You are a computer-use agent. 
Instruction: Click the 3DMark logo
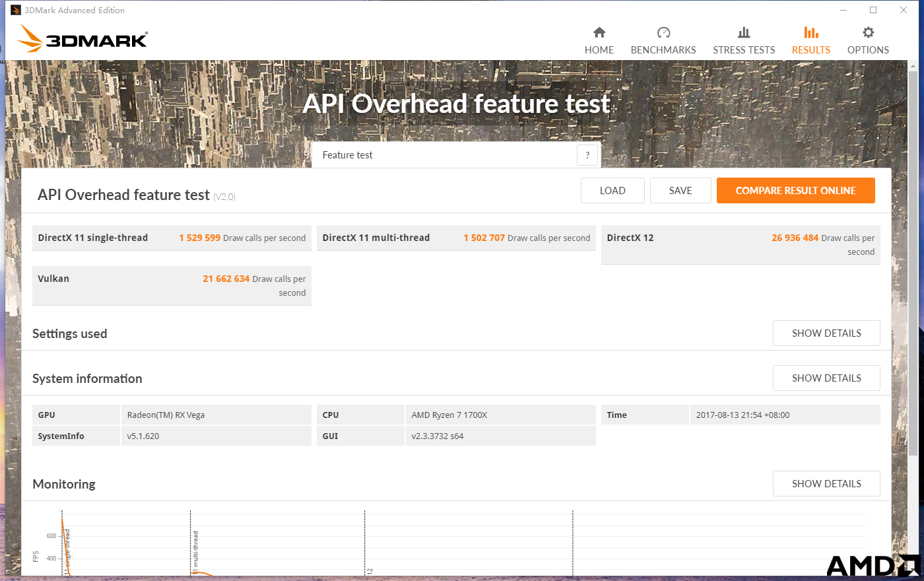click(83, 38)
